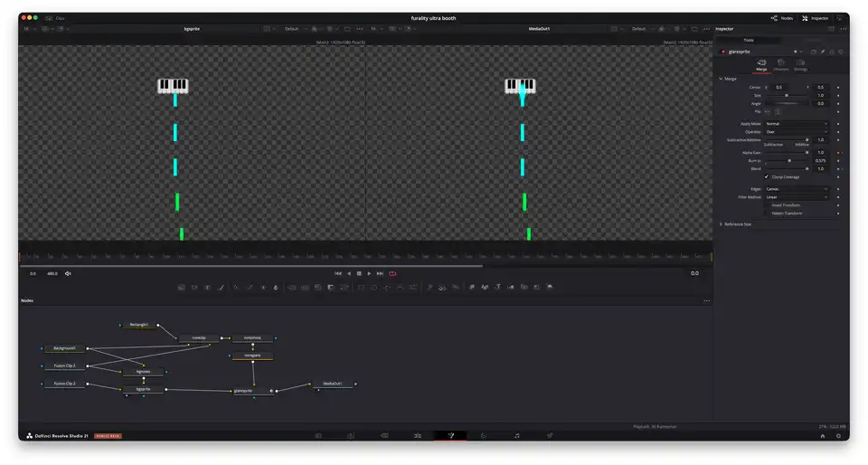Add a Fast Noise node from toolbar

[194, 287]
